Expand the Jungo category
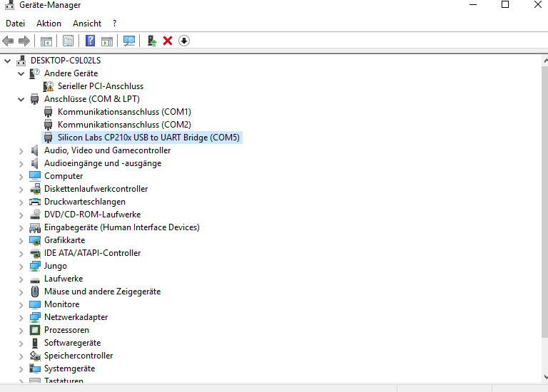 pos(21,267)
